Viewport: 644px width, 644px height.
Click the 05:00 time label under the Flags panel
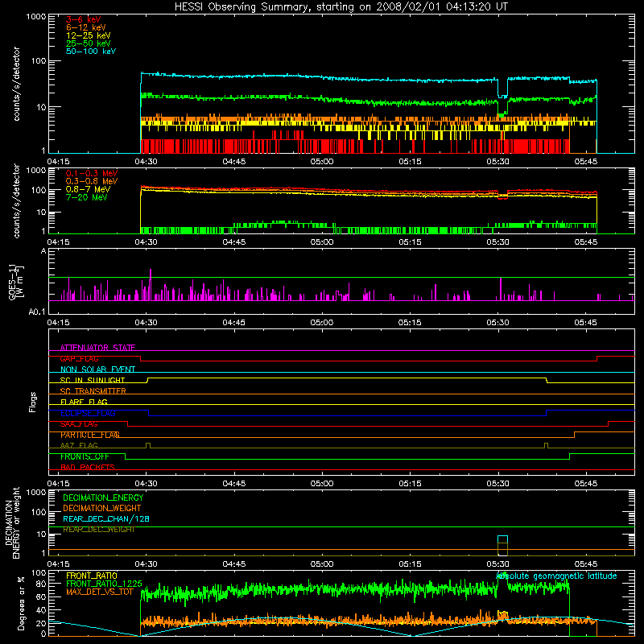tap(322, 484)
